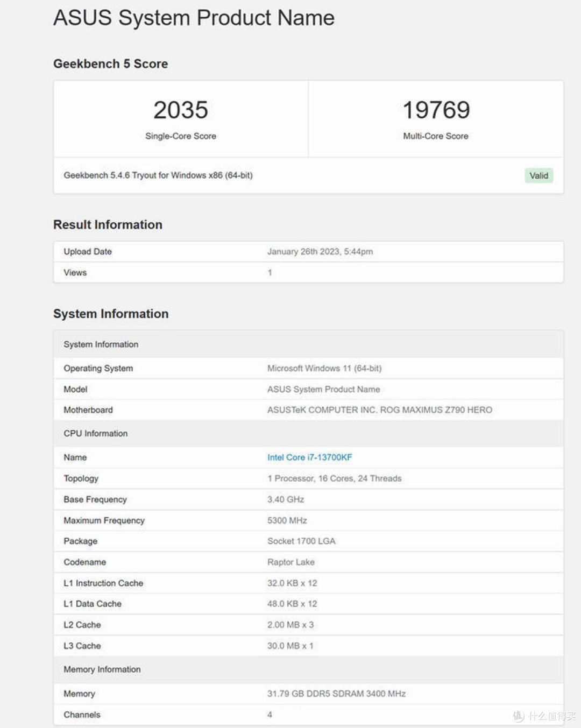This screenshot has width=581, height=728.
Task: Click the L1 Instruction Cache label
Action: 103,583
